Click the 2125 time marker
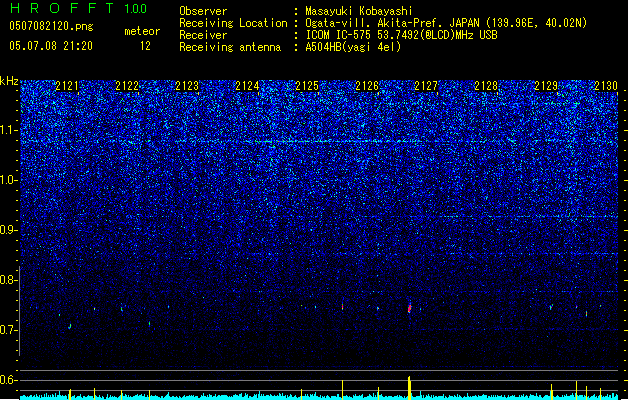 tap(307, 86)
